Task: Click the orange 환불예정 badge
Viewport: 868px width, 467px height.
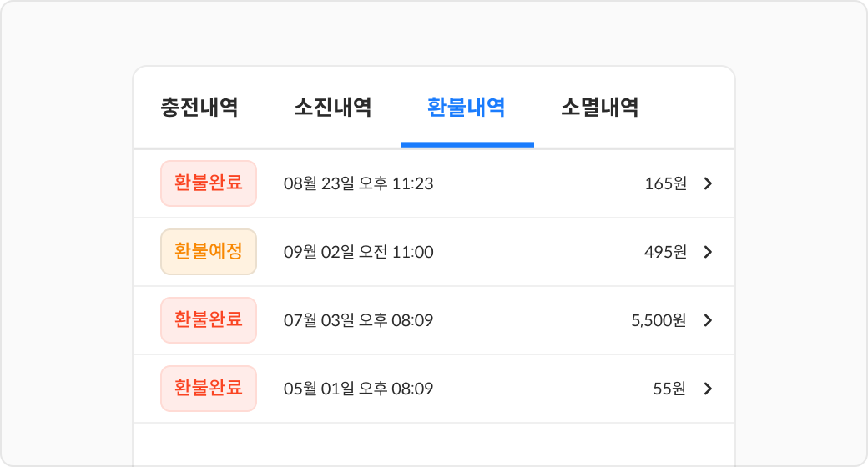Action: coord(209,252)
